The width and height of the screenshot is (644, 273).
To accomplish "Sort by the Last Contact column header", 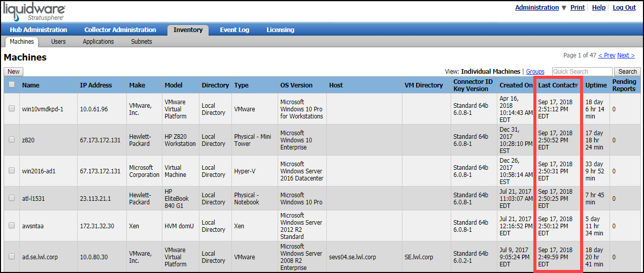I will click(x=556, y=85).
